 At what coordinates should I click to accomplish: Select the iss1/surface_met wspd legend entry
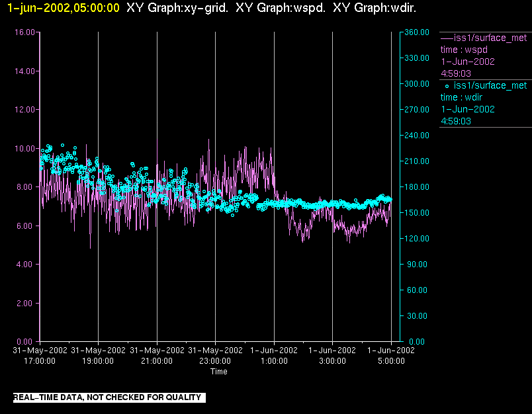(484, 56)
